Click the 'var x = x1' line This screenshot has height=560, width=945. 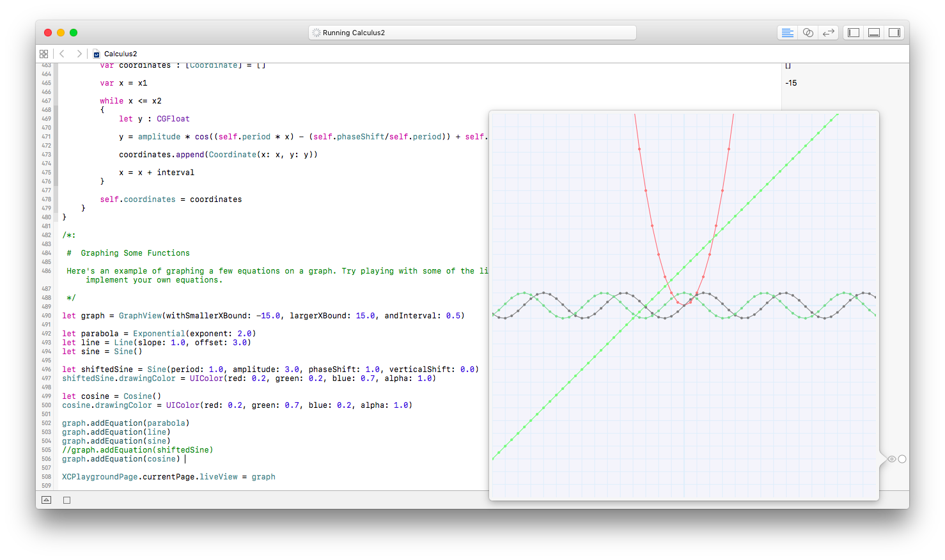click(x=123, y=83)
